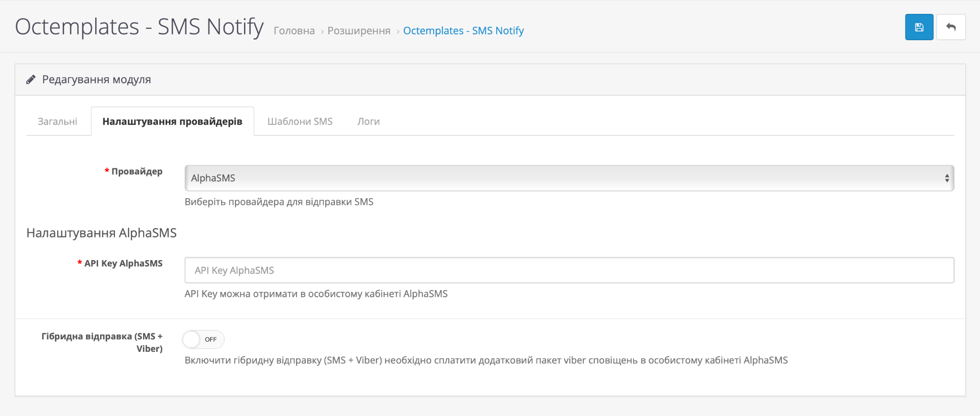
Task: Open the Розширення breadcrumb link
Action: 359,31
